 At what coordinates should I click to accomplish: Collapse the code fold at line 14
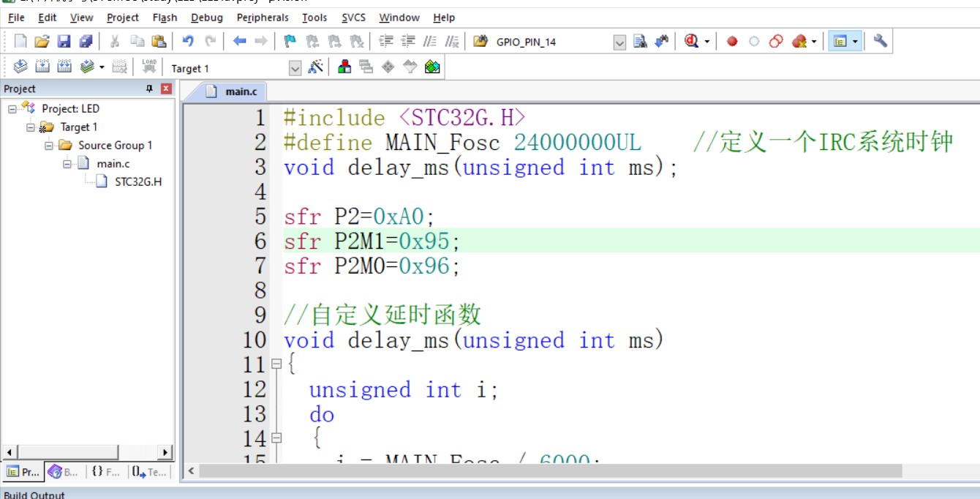pyautogui.click(x=276, y=438)
